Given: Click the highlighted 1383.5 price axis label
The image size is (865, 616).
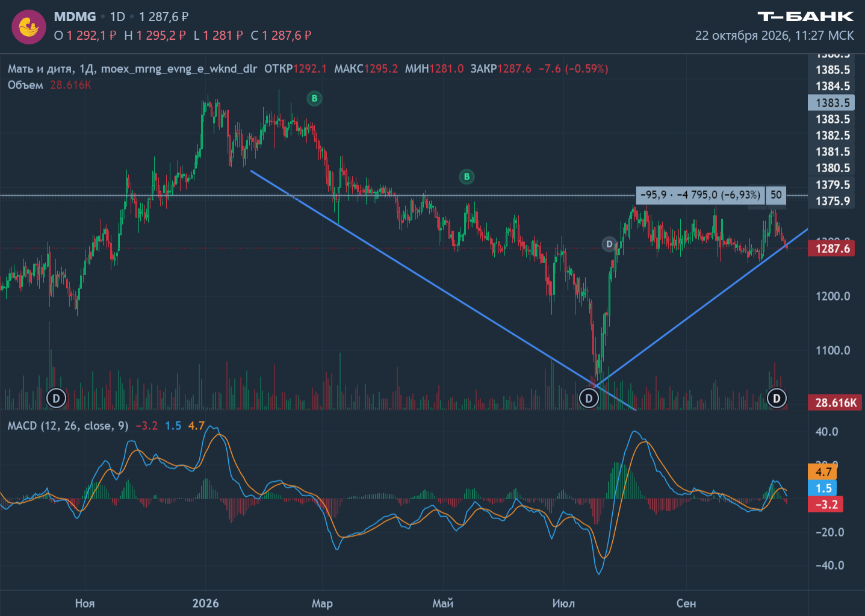Looking at the screenshot, I should coord(831,102).
